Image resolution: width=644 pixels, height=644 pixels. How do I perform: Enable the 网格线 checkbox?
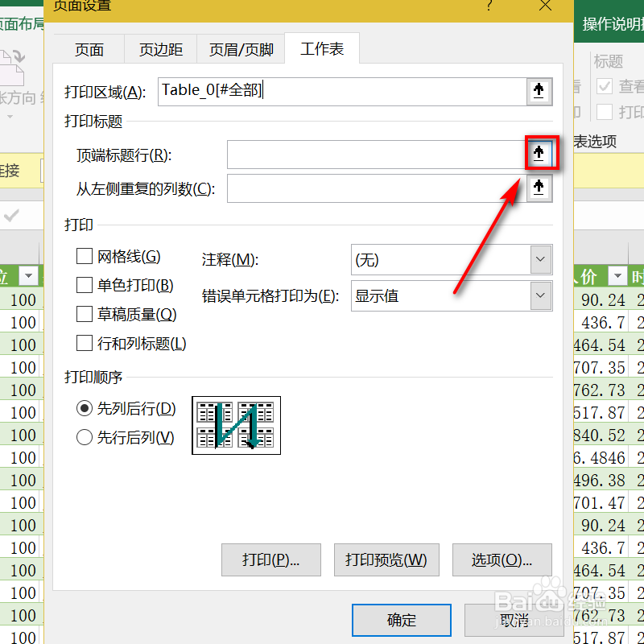pos(84,255)
